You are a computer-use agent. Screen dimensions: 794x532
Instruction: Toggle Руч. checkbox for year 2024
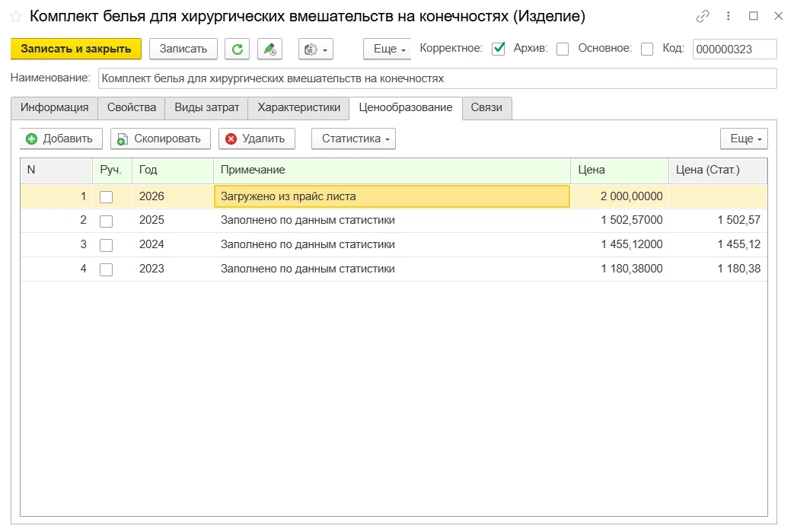coord(107,246)
